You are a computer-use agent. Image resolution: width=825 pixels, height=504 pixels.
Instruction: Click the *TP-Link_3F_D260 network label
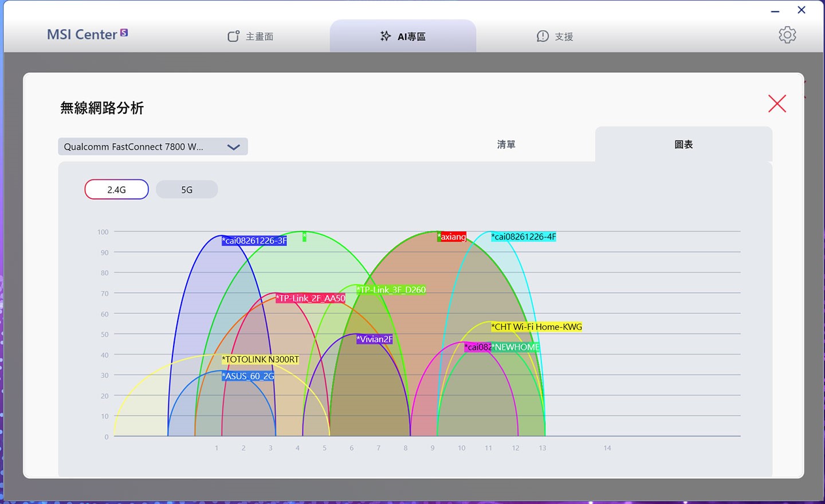pyautogui.click(x=391, y=290)
